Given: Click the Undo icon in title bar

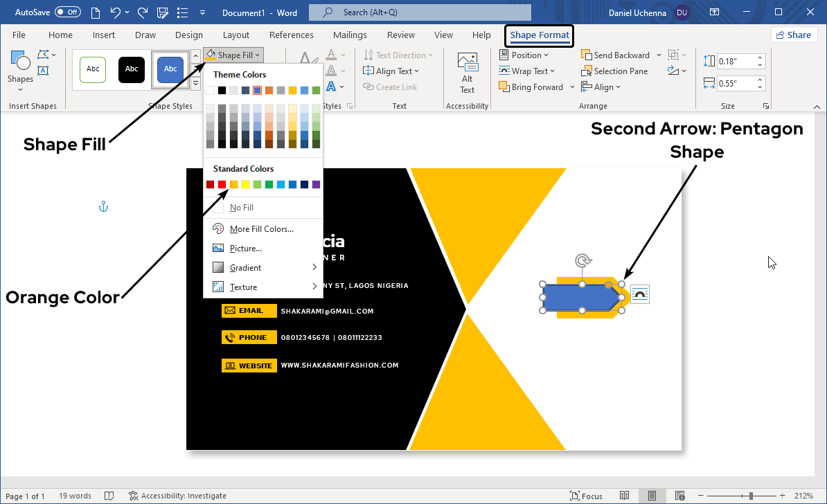Looking at the screenshot, I should point(116,12).
